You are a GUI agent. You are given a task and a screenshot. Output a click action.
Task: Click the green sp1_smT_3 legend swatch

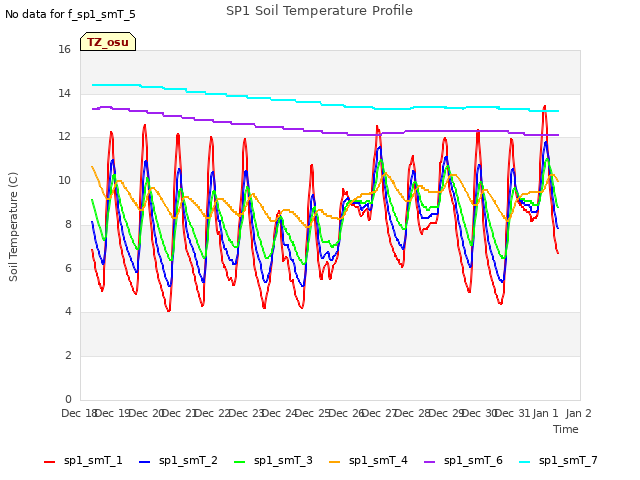coord(240,462)
